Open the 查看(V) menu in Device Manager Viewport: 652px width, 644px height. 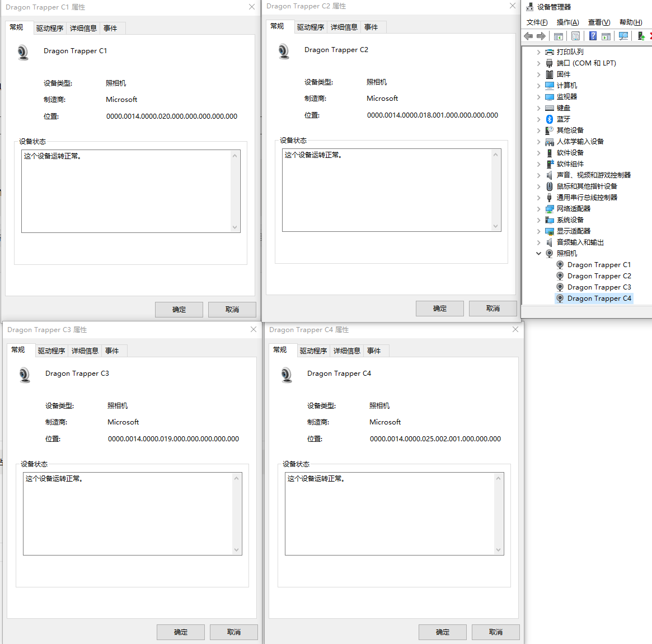point(599,22)
